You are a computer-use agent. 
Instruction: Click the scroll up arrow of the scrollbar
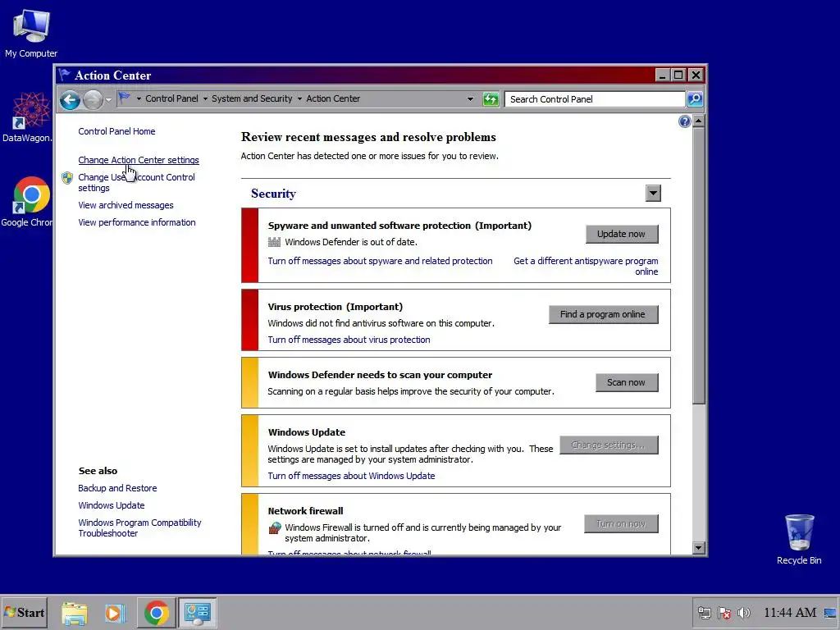[x=698, y=121]
